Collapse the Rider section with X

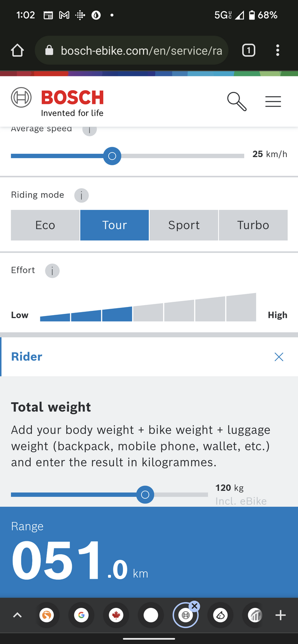point(279,357)
